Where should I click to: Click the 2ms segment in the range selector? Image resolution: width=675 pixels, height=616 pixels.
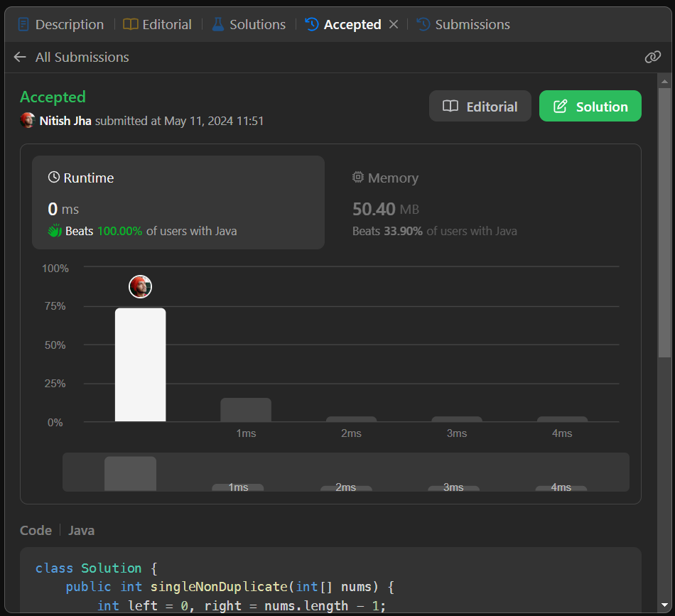point(346,487)
